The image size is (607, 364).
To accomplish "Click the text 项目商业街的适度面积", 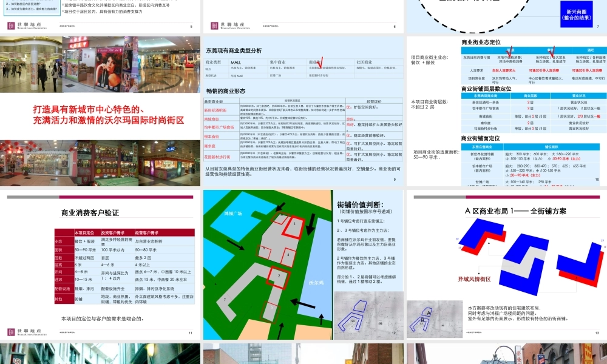I will click(436, 154).
